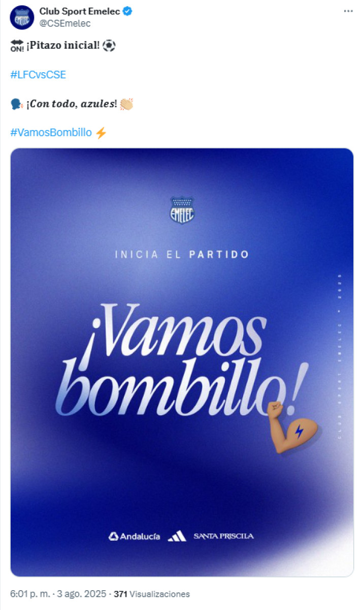Open the #LFCvsCSE hashtag

[38, 75]
